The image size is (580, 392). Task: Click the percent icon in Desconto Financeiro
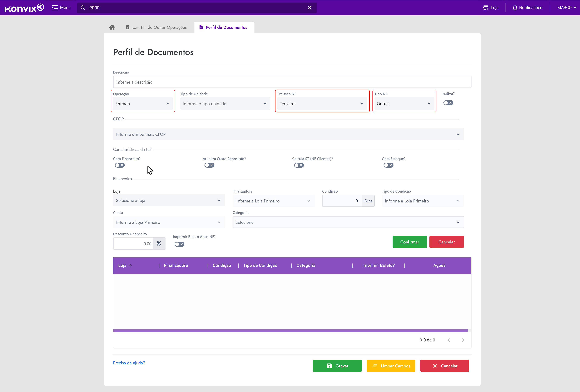click(159, 244)
